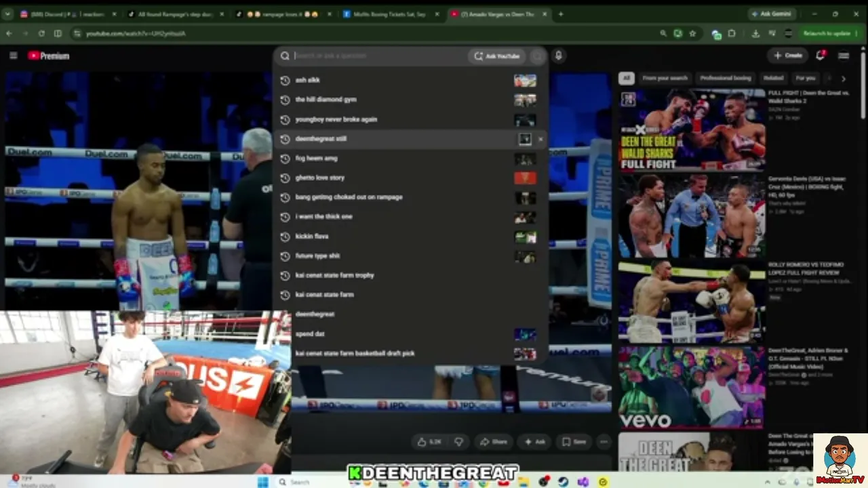Select the 'All' filter chip
This screenshot has height=488, width=868.
(627, 78)
